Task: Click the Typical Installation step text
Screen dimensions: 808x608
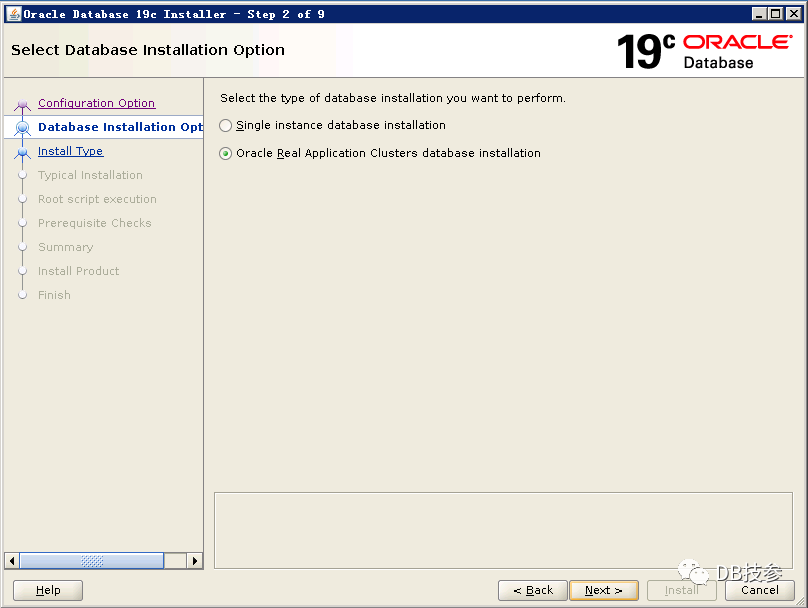Action: [90, 175]
